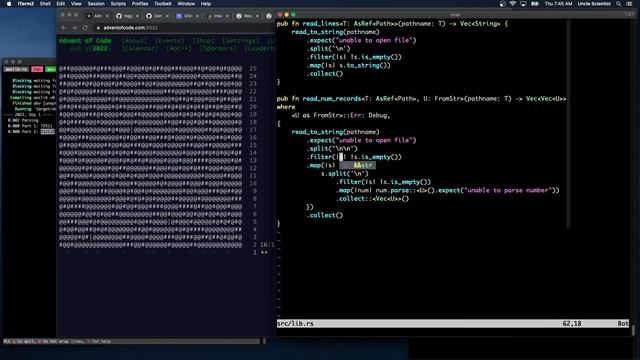Open Spotlight search magnifier icon
This screenshot has width=640, height=360.
click(x=619, y=4)
